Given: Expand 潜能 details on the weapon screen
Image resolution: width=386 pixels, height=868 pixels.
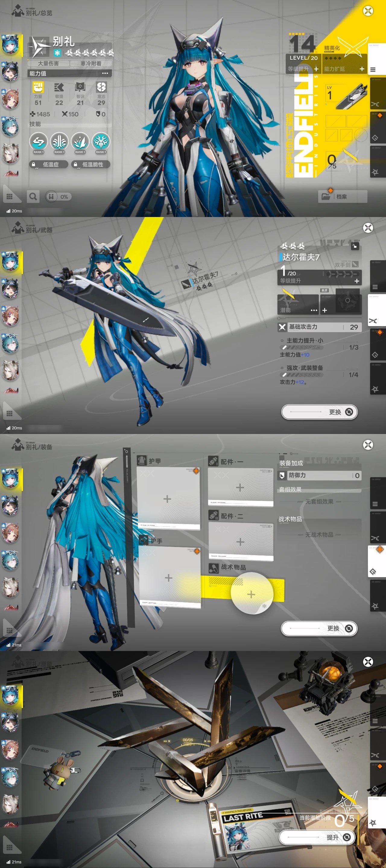Looking at the screenshot, I should pyautogui.click(x=314, y=310).
